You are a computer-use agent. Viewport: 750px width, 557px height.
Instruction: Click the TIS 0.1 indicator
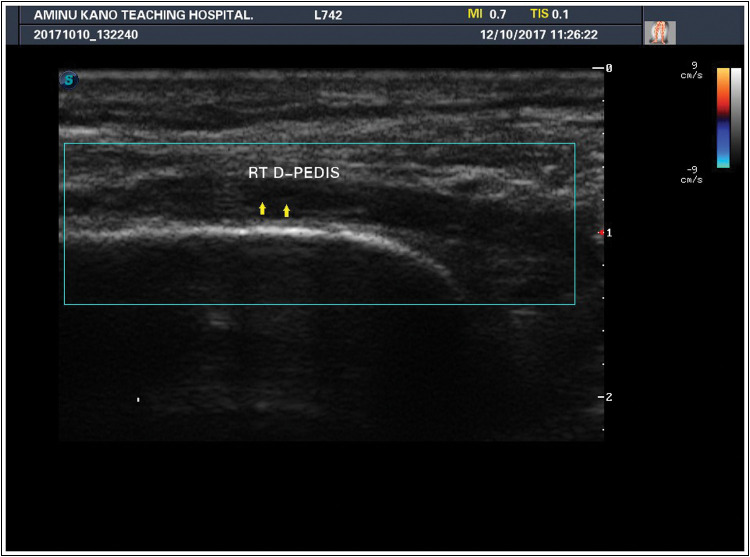coord(549,16)
